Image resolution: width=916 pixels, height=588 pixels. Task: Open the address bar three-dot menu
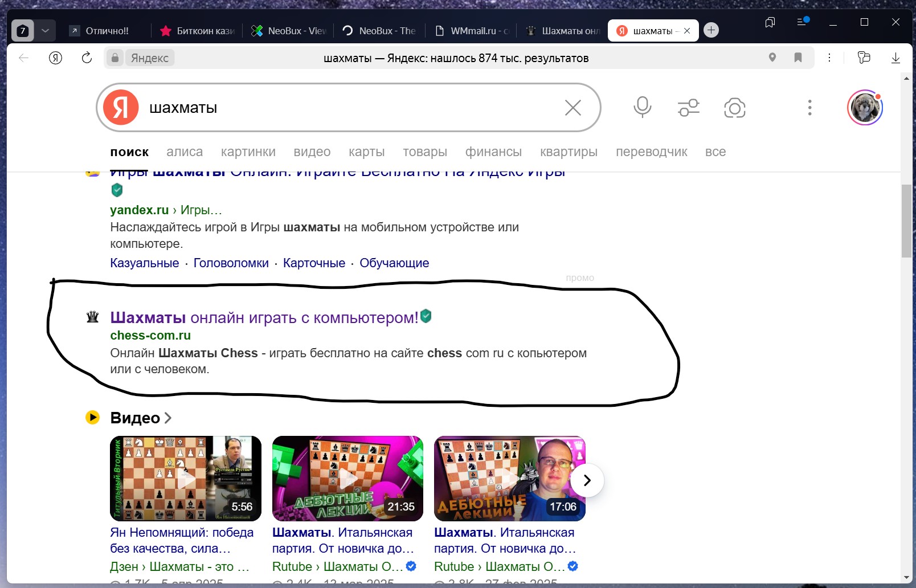(829, 58)
